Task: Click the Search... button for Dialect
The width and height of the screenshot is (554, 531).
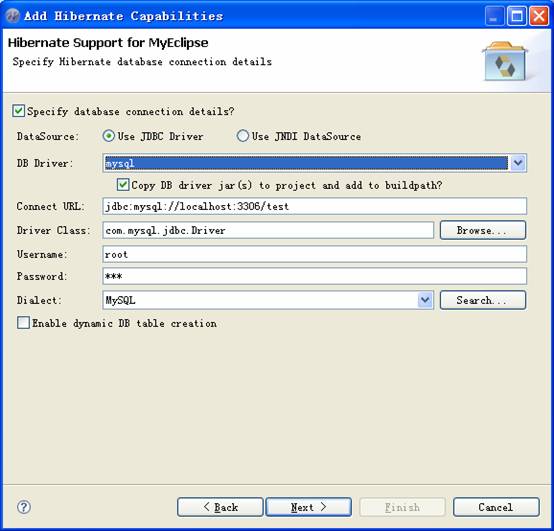Action: tap(483, 300)
